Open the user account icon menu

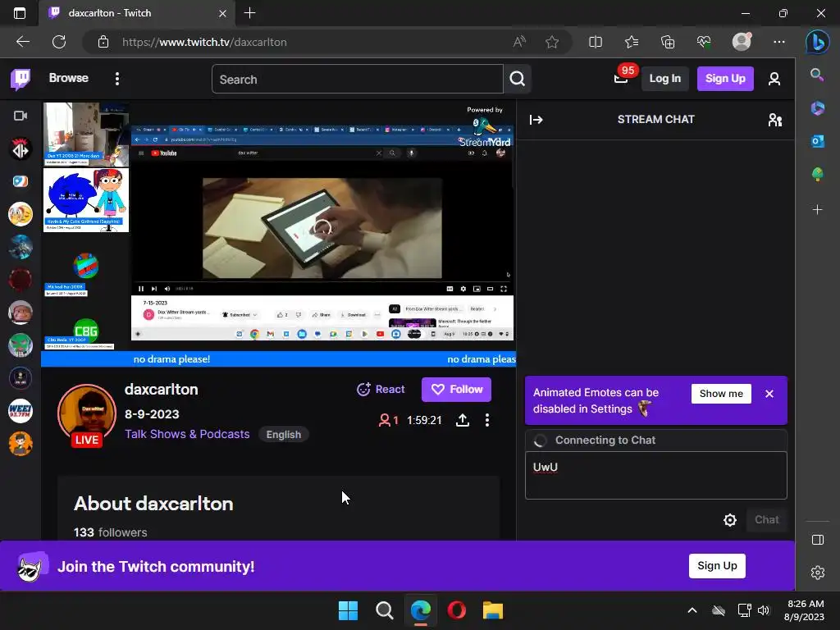pyautogui.click(x=774, y=80)
